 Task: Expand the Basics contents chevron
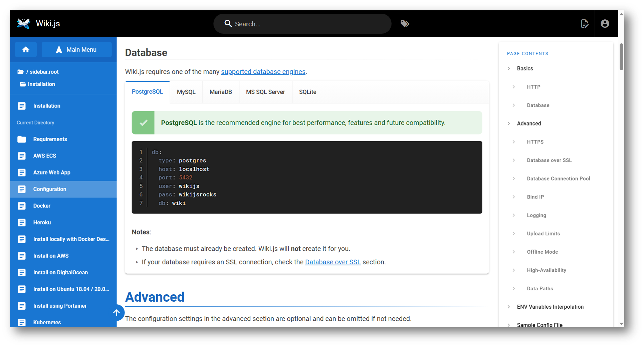[x=509, y=68]
